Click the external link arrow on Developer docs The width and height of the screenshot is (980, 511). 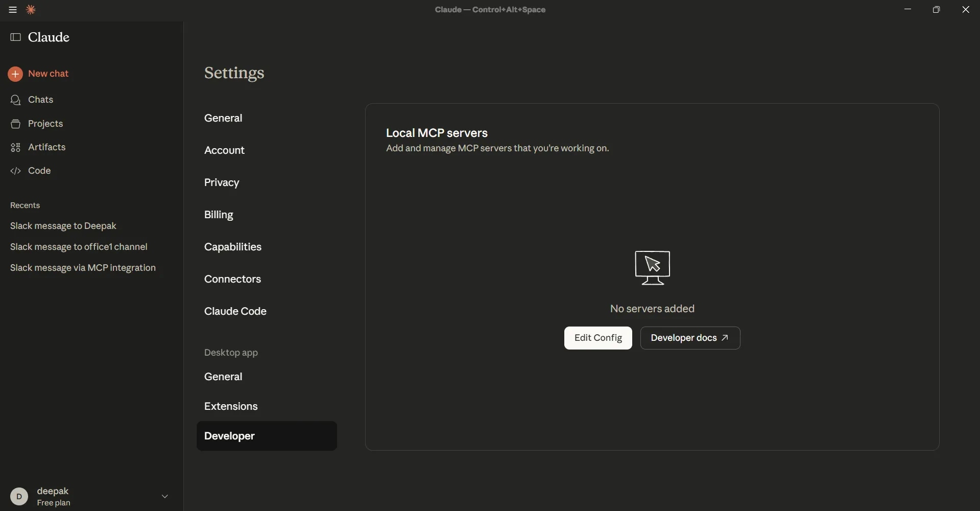725,338
